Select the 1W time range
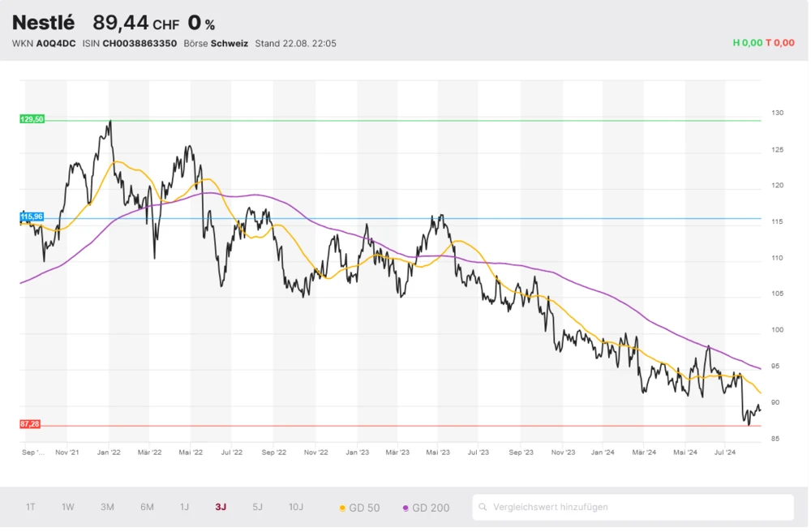811x532 pixels. tap(68, 507)
